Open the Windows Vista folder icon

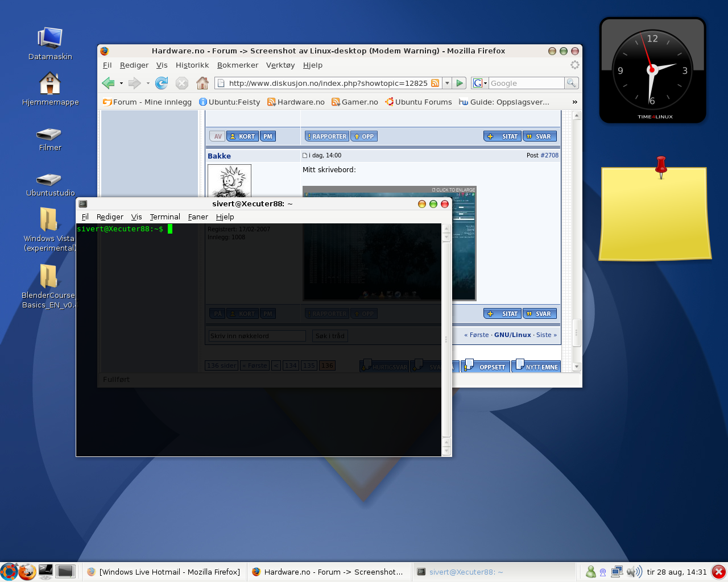tap(49, 229)
